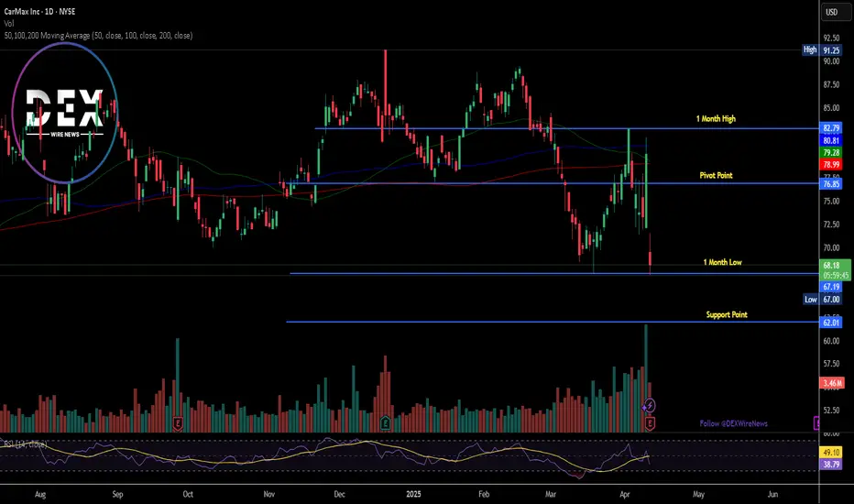Viewport: 854px width, 504px height.
Task: Click the 85.00 price axis tick
Action: (831, 108)
